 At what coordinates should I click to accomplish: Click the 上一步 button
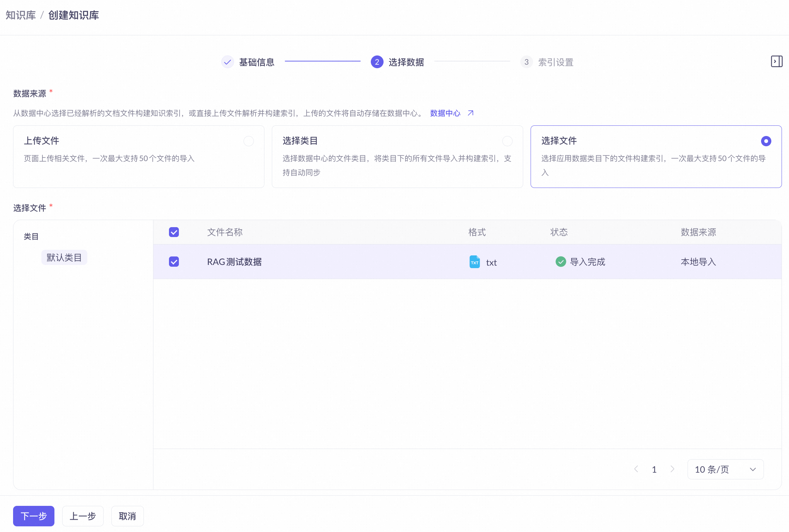83,516
